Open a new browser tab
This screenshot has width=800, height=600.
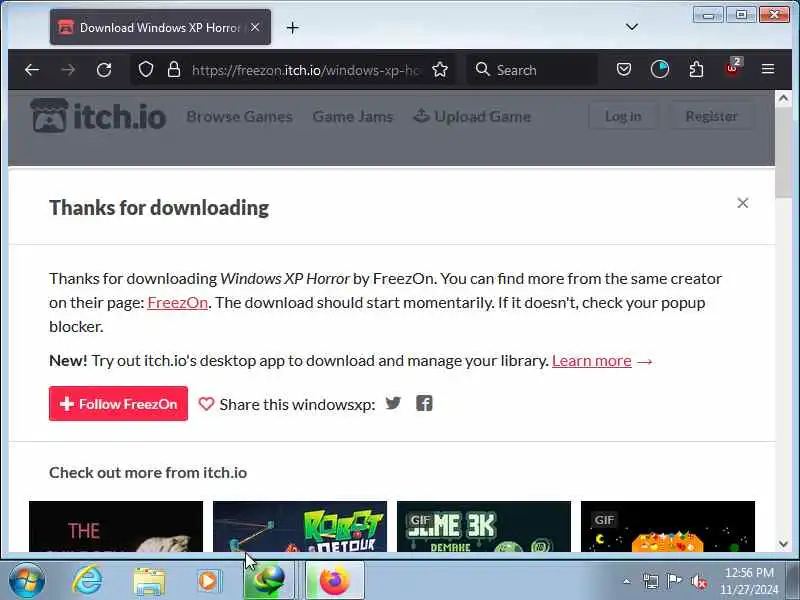coord(292,28)
